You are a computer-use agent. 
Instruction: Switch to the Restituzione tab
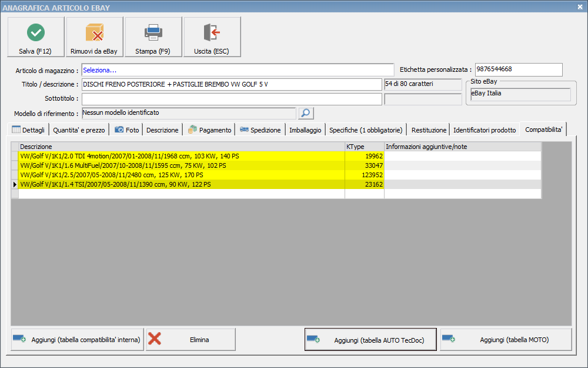pyautogui.click(x=429, y=130)
